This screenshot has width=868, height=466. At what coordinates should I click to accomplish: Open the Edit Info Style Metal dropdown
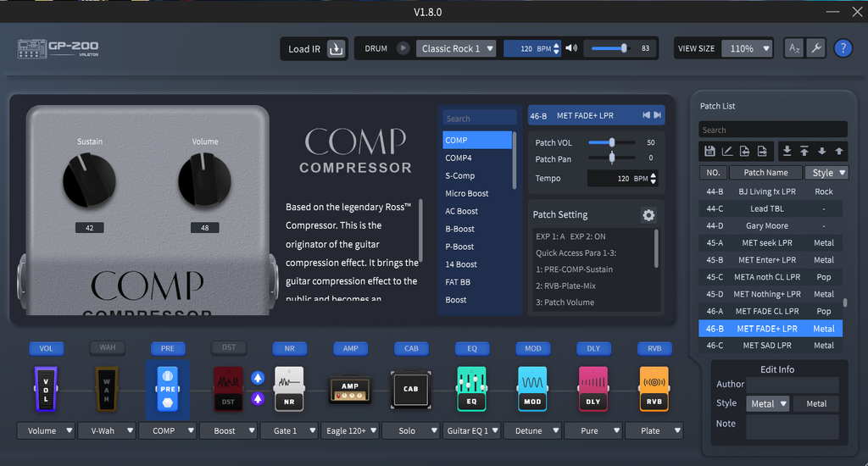click(x=768, y=404)
